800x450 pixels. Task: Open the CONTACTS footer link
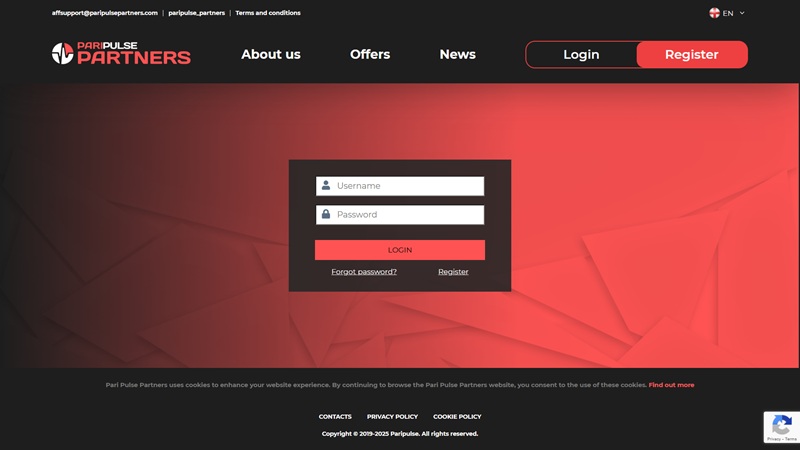[x=335, y=416]
